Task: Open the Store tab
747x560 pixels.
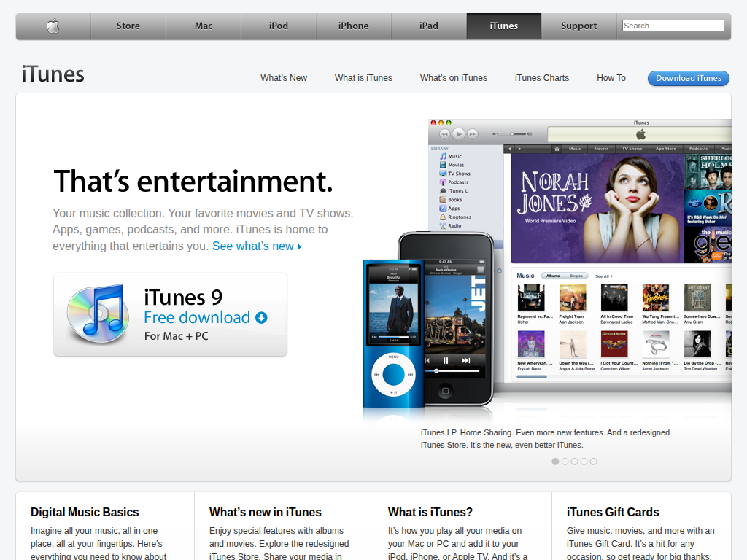Action: [x=128, y=26]
